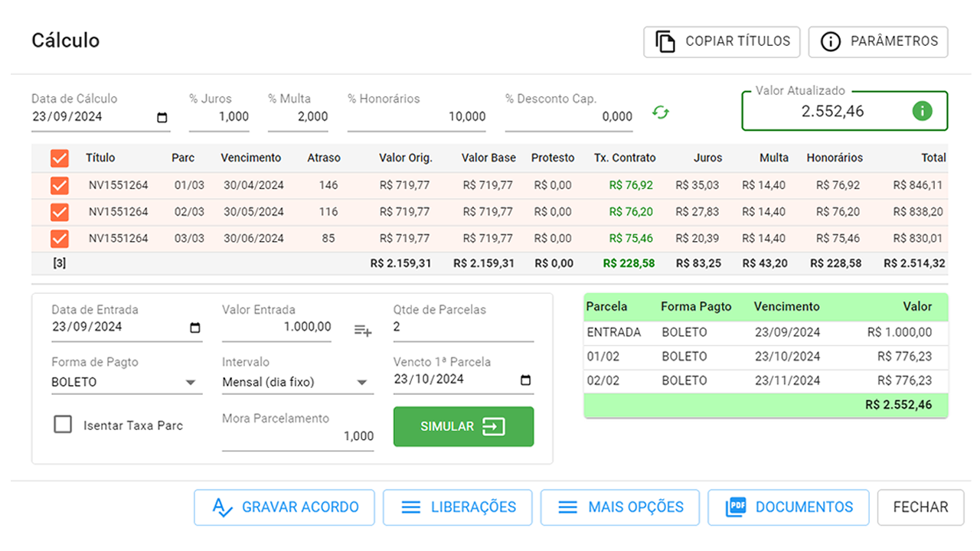
Task: Click the COPIAR TÍTULOS button
Action: (x=722, y=41)
